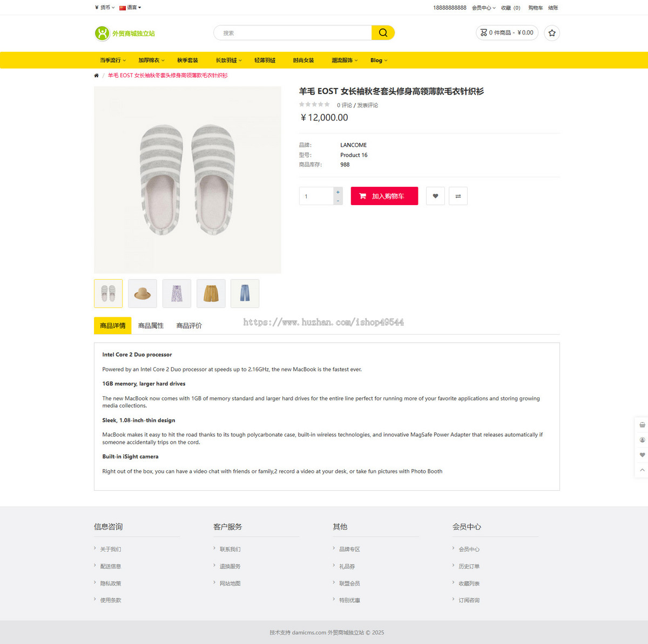Expand the 会员中心 dropdown in top bar

coord(483,8)
